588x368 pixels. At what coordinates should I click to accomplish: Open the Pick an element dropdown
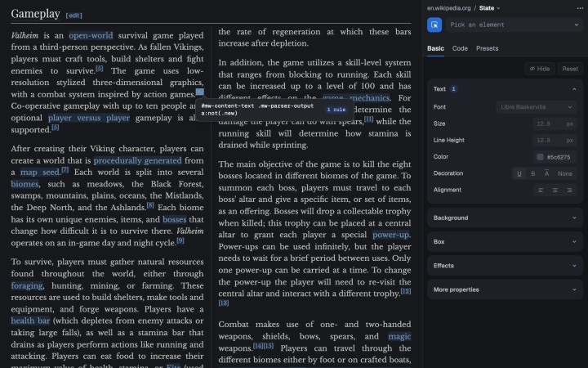point(514,25)
